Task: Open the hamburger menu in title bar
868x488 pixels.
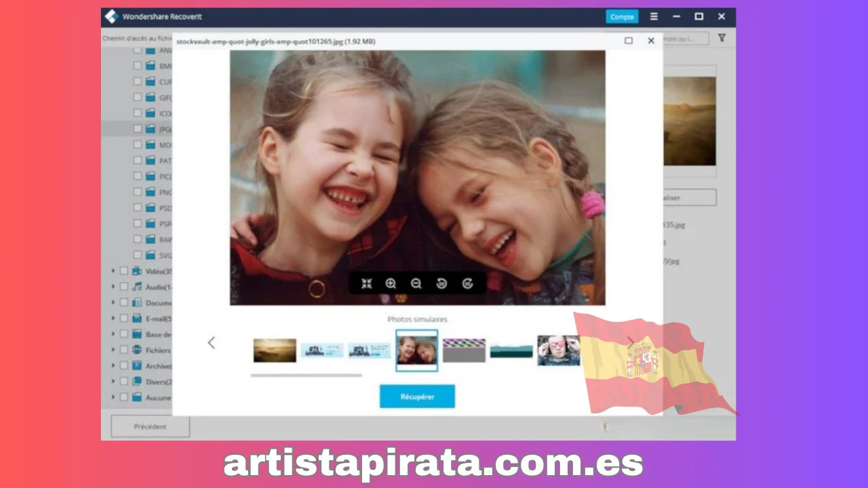Action: click(654, 16)
